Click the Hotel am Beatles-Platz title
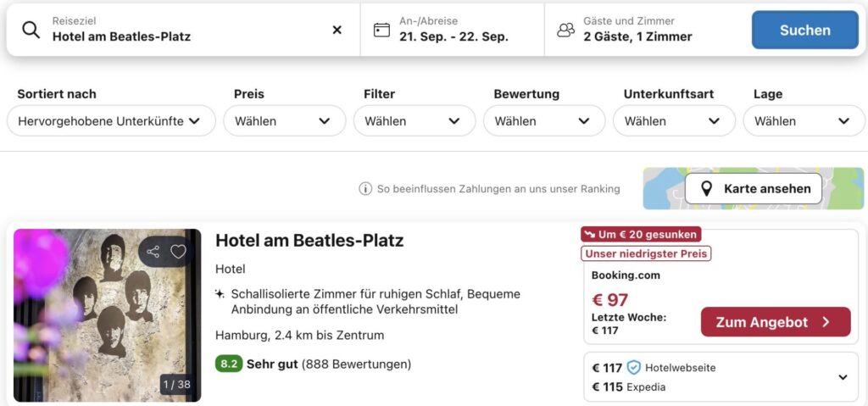 tap(309, 240)
